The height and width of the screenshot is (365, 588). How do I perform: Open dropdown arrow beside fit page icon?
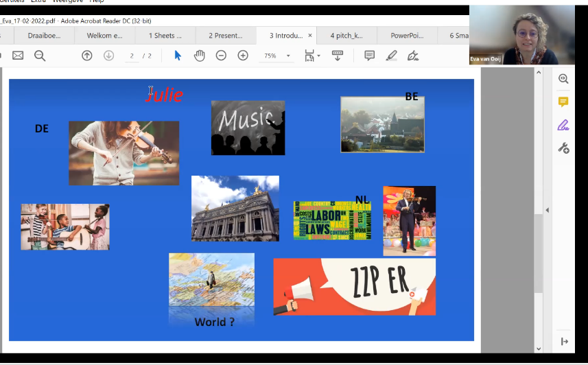coord(319,56)
